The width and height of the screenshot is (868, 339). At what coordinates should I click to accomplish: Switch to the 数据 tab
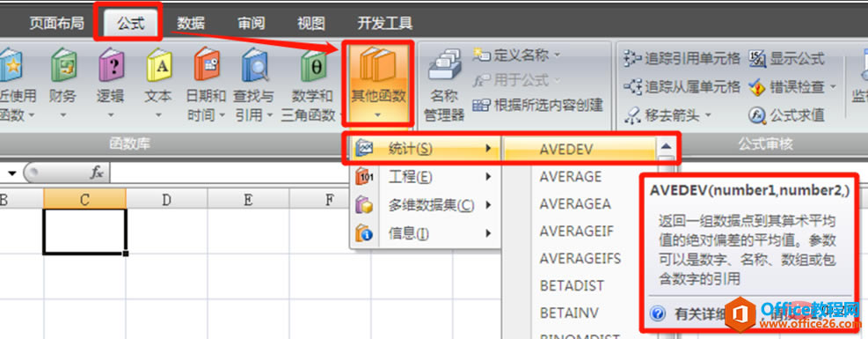pos(191,23)
